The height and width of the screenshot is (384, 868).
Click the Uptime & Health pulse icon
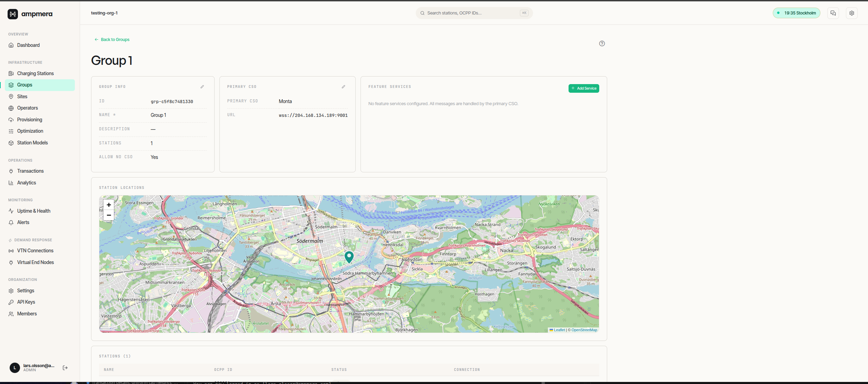pos(11,211)
